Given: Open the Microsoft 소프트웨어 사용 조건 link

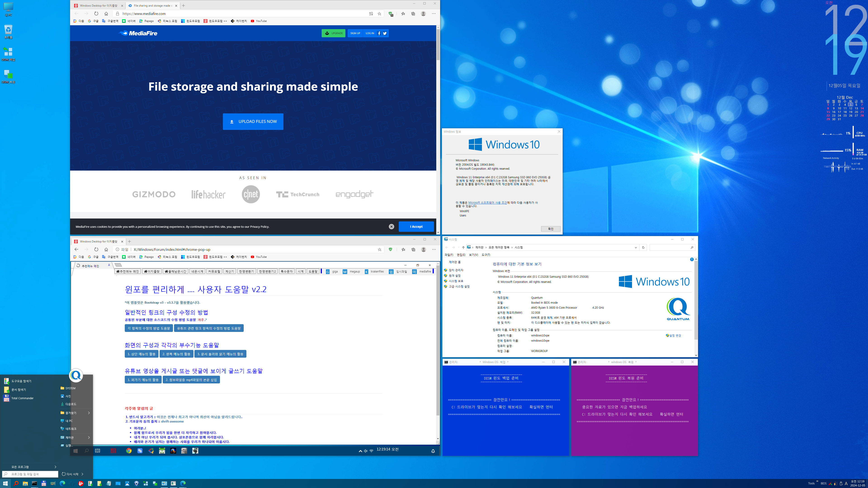Looking at the screenshot, I should [x=487, y=203].
